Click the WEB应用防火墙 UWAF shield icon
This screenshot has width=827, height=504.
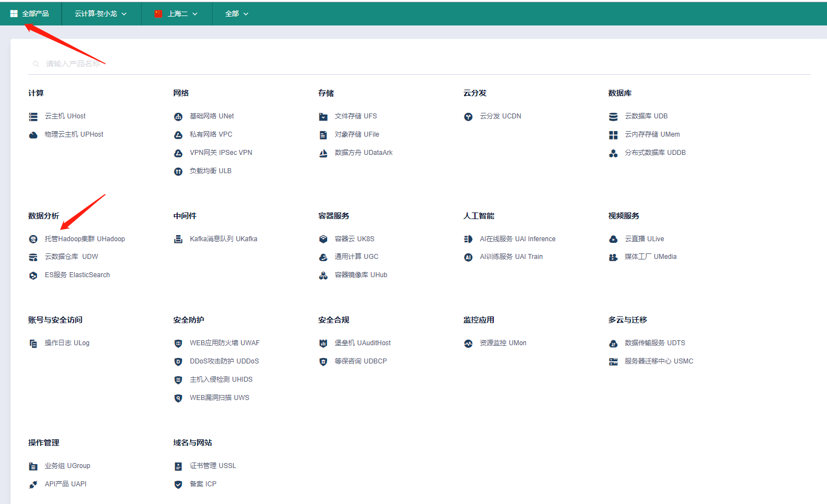click(178, 344)
